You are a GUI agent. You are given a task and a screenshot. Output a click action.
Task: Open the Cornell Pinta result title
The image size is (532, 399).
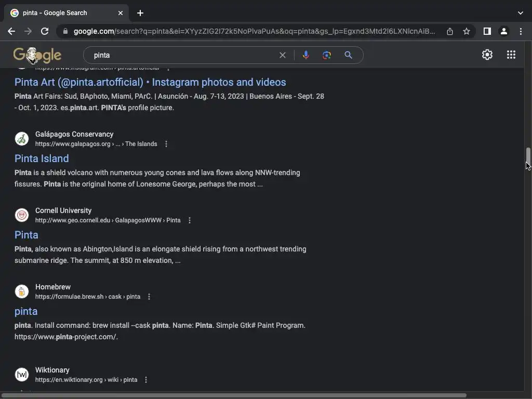click(x=26, y=235)
